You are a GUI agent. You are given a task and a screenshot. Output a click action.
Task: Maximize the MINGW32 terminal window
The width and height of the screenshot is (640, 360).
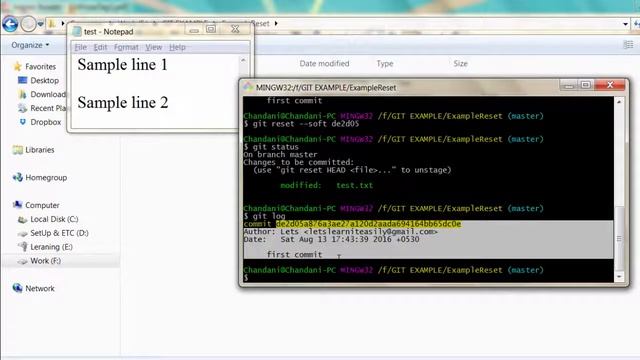[x=586, y=85]
